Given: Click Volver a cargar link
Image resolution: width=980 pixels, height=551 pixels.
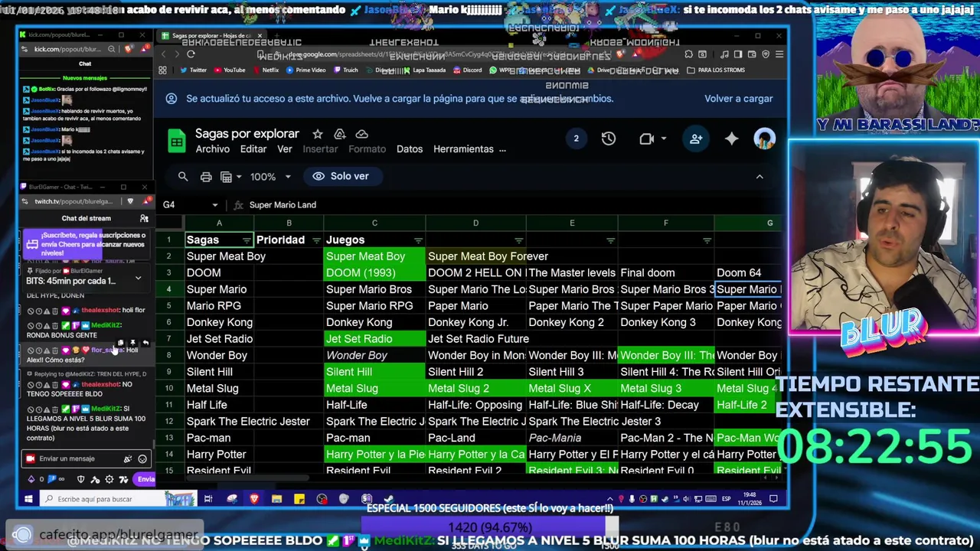Looking at the screenshot, I should click(739, 99).
